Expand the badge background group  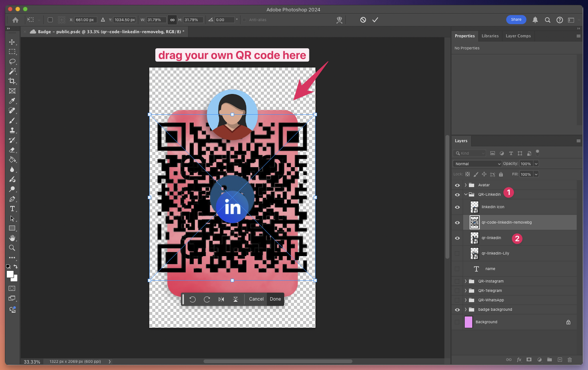465,310
